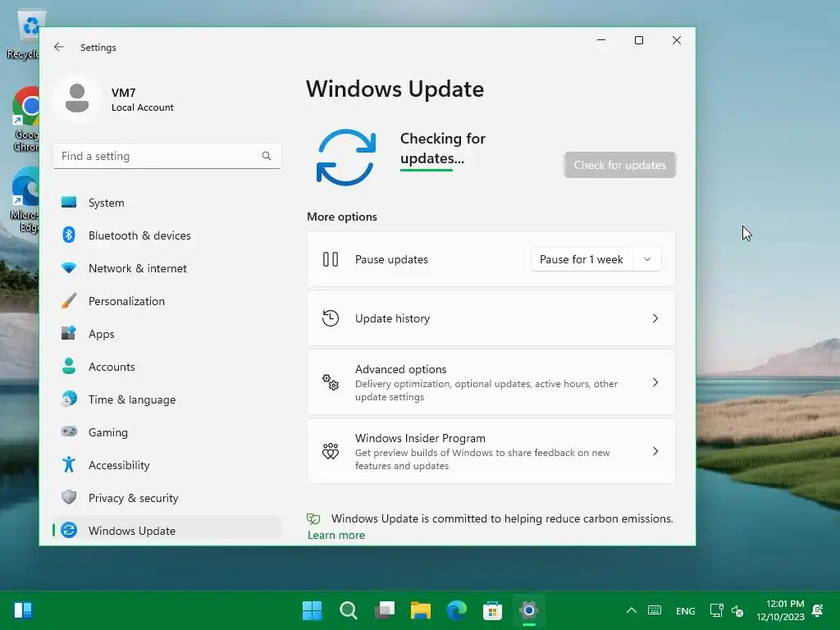Image resolution: width=840 pixels, height=630 pixels.
Task: Select Gaming in the sidebar
Action: click(167, 432)
